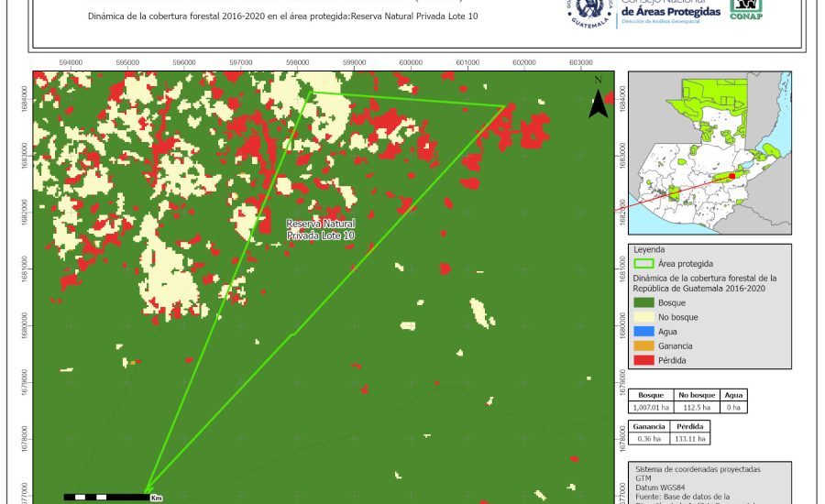825x504 pixels.
Task: Click the Ganancia 0.36 ha table cell
Action: tap(649, 439)
